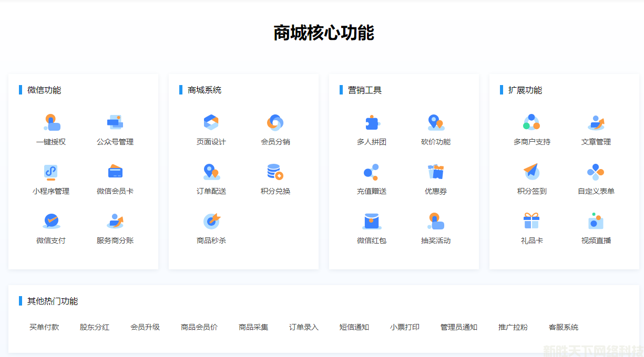
Task: Select the 小程序管理 icon
Action: [51, 172]
